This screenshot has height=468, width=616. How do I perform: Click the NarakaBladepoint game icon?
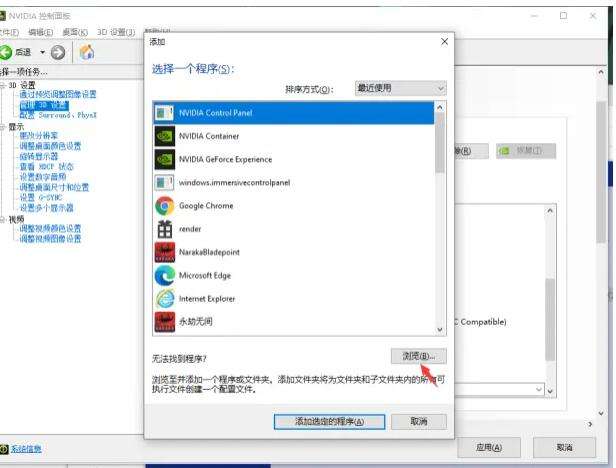click(165, 252)
